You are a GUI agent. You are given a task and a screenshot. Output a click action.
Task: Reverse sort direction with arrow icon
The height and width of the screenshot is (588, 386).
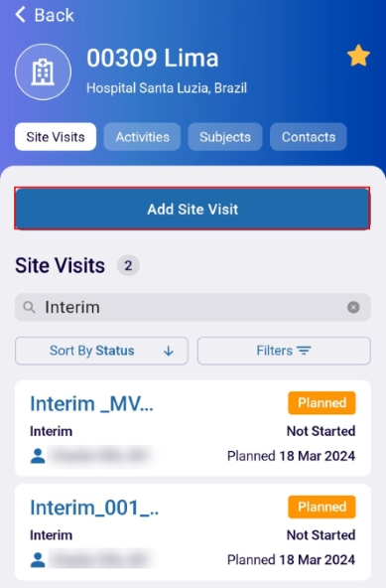click(x=169, y=351)
